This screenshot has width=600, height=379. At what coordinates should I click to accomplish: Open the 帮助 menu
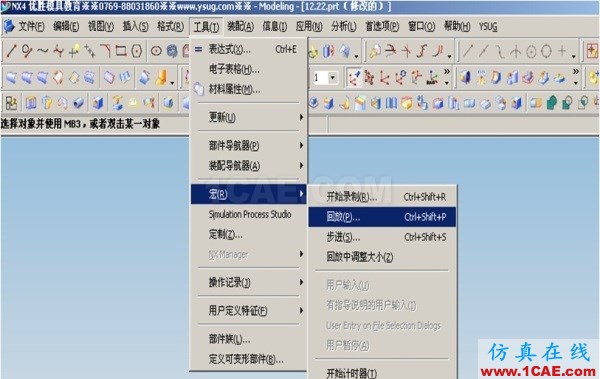coord(457,26)
